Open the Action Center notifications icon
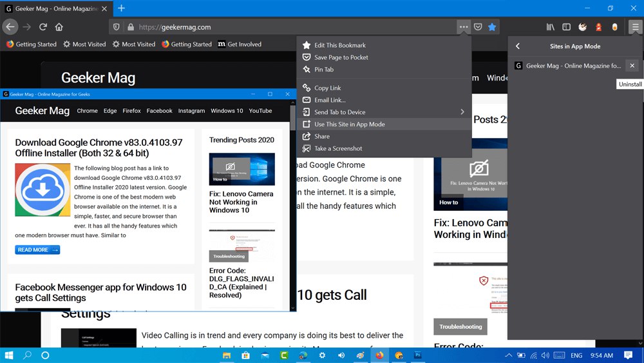This screenshot has width=644, height=363. coord(628,355)
